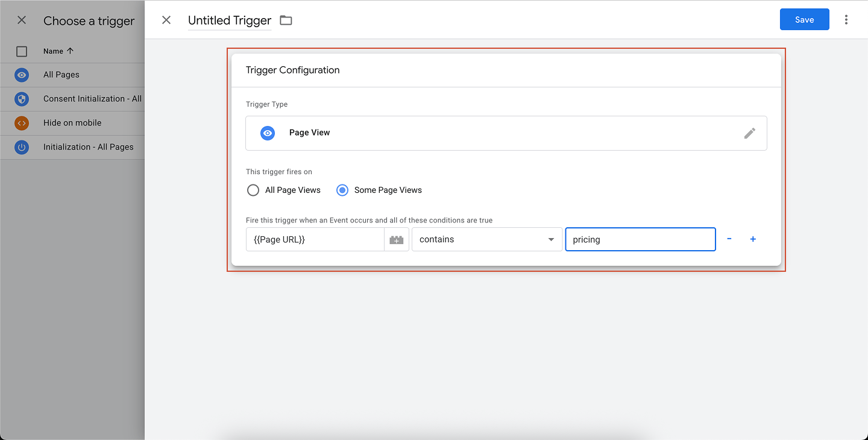Tick the select-all checkbox in trigger list
This screenshot has width=868, height=440.
point(22,51)
